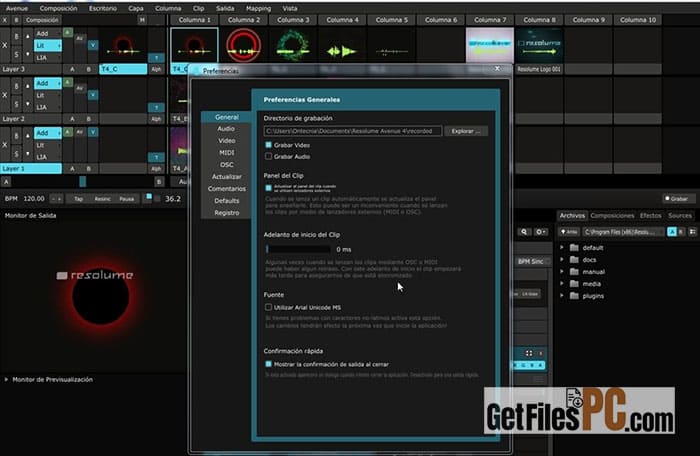Select MIDI in Preferencias sidebar

(x=226, y=153)
